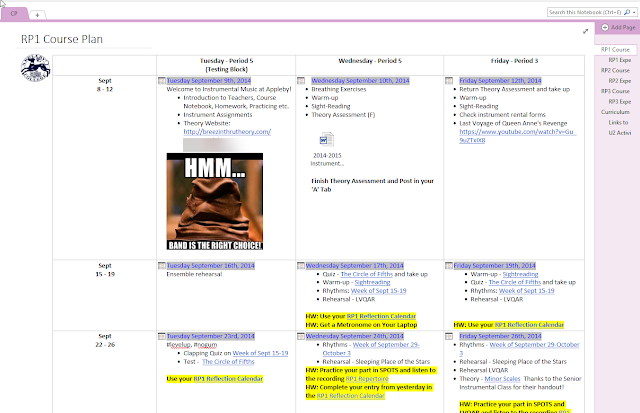This screenshot has height=413, width=640.
Task: Open RP1 Reflection Calendar link under Wednesday September 17th
Action: tap(381, 316)
